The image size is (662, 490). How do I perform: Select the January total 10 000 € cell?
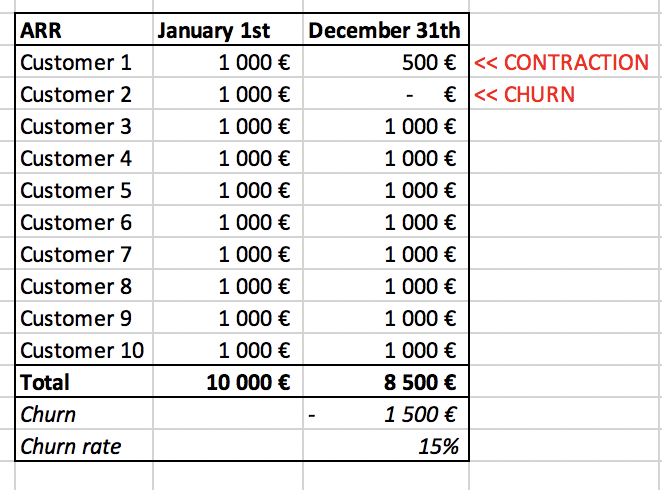click(228, 382)
